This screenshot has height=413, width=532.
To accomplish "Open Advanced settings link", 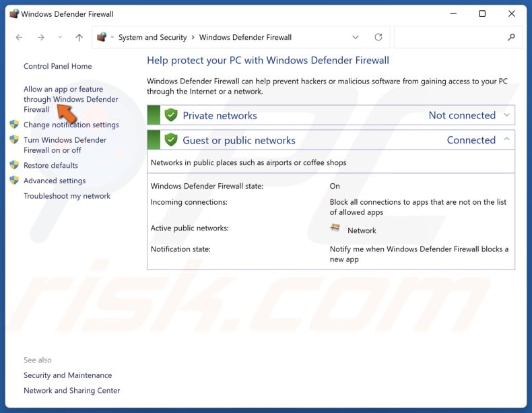I will [55, 181].
